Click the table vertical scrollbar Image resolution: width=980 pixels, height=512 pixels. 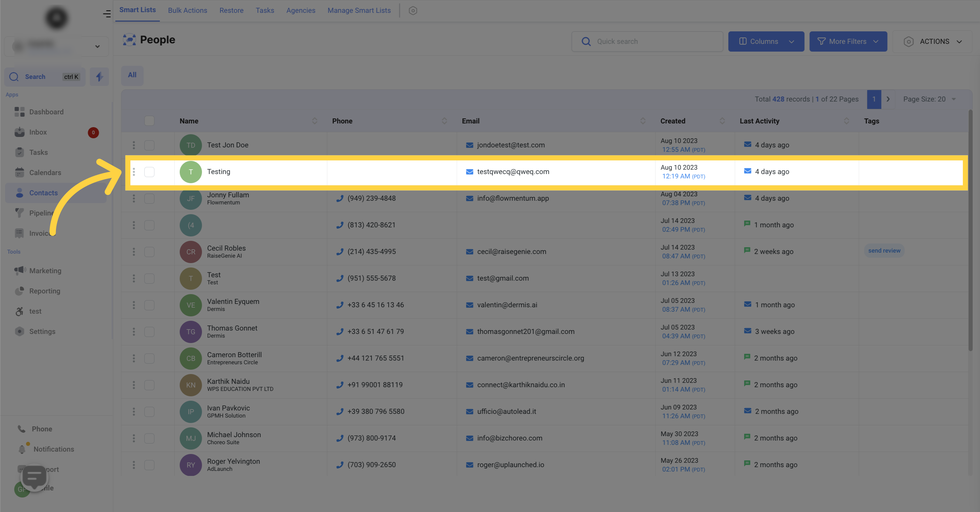point(970,230)
